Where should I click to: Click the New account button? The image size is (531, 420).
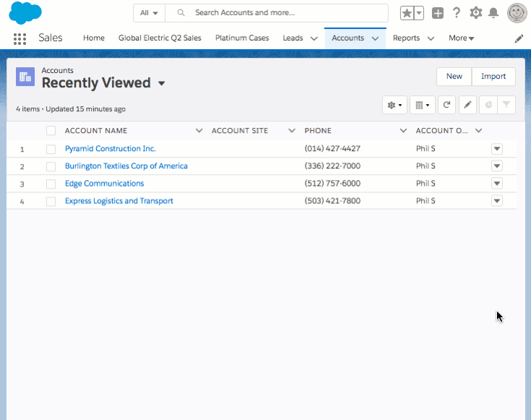point(454,77)
